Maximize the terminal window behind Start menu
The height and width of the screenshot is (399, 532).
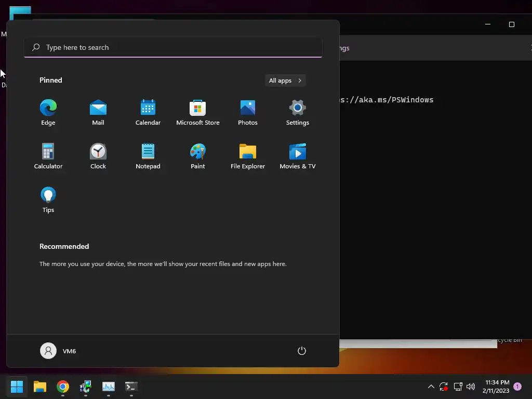(x=512, y=24)
